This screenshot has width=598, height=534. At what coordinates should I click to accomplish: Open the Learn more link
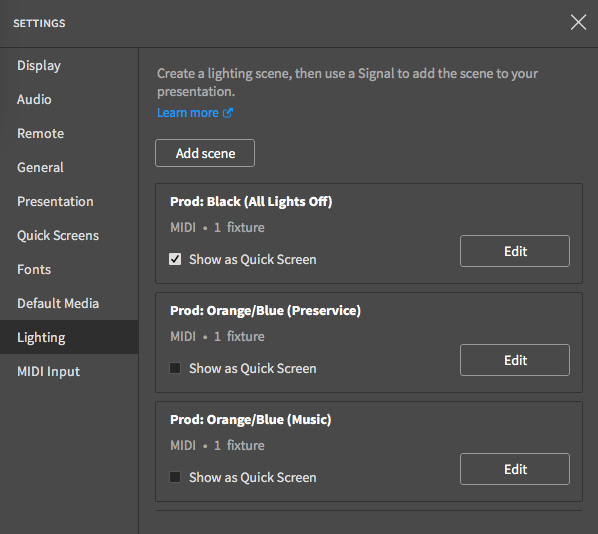(188, 113)
